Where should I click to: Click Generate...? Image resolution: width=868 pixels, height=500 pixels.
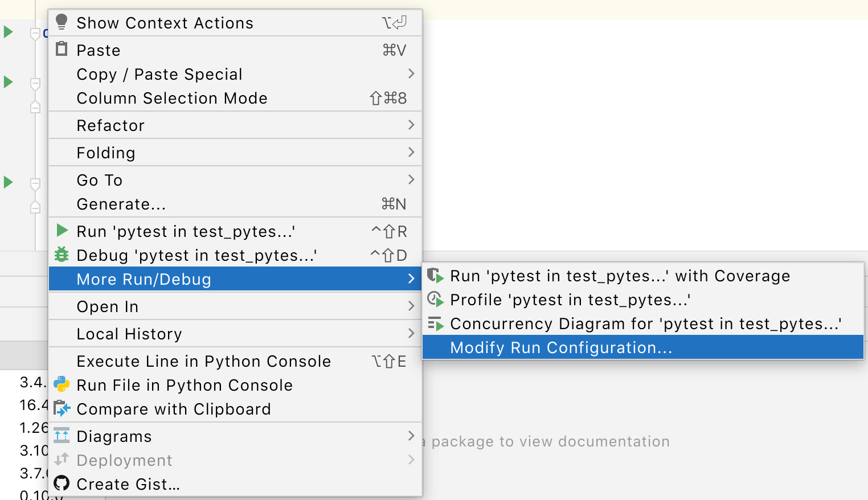coord(121,204)
